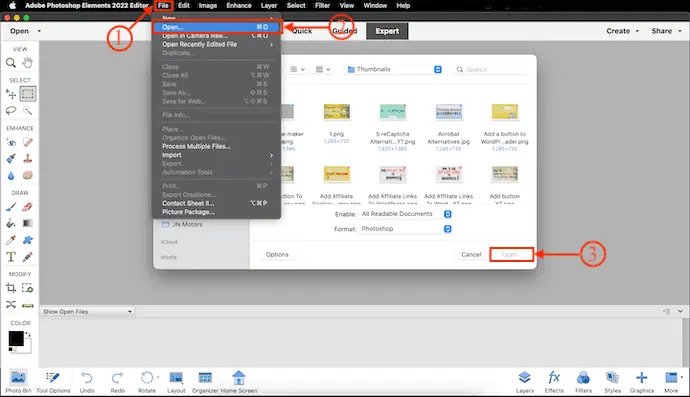This screenshot has width=690, height=397.
Task: Select the Content-Aware Move tool
Action: pos(11,305)
